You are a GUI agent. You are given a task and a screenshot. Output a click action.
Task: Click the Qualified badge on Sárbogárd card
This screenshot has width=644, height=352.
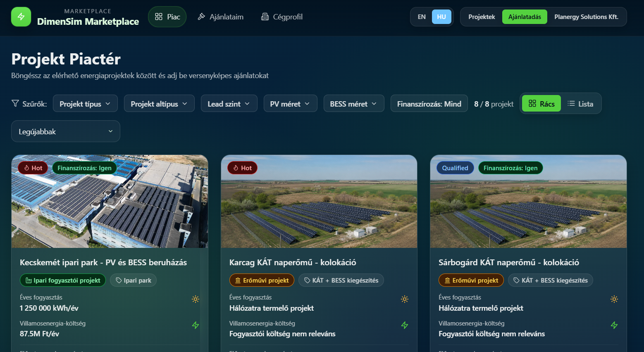click(x=455, y=168)
